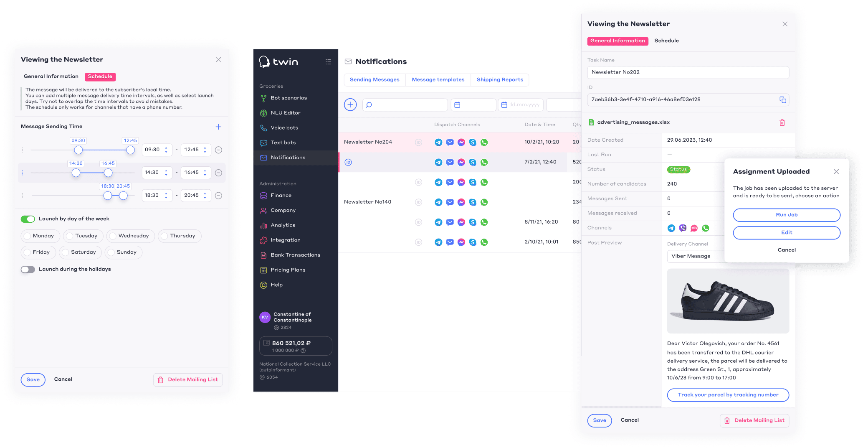
Task: Open Voice bots from the sidebar
Action: [284, 128]
